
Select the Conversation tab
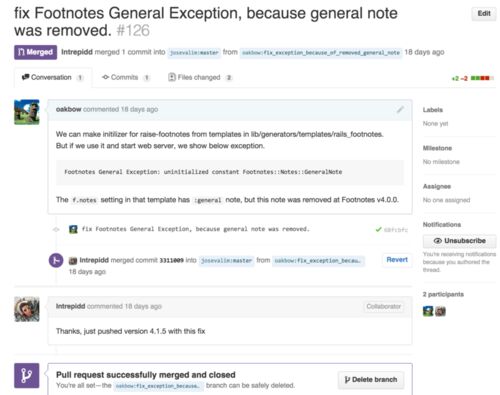tap(53, 77)
